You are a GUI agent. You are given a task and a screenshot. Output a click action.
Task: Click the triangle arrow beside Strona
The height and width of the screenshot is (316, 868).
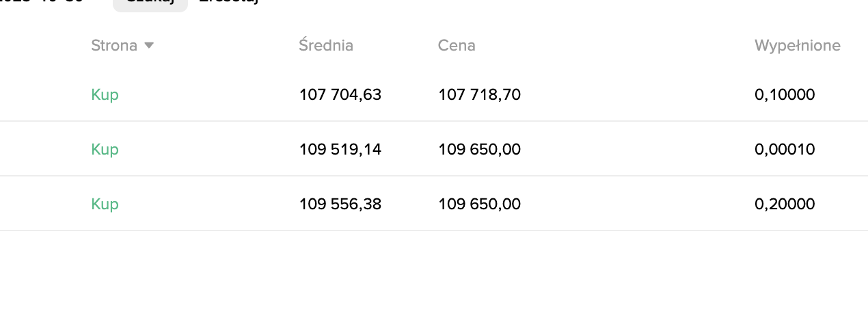tap(149, 46)
